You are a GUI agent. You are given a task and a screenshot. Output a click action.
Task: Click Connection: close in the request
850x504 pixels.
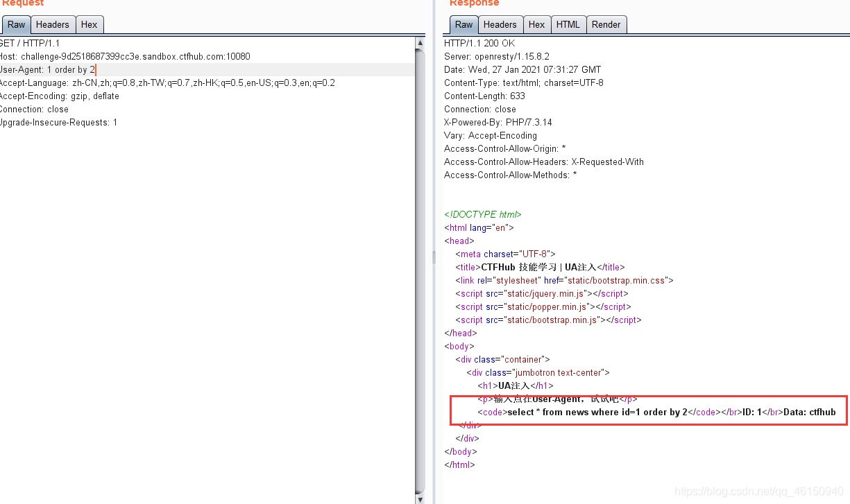[x=35, y=110]
